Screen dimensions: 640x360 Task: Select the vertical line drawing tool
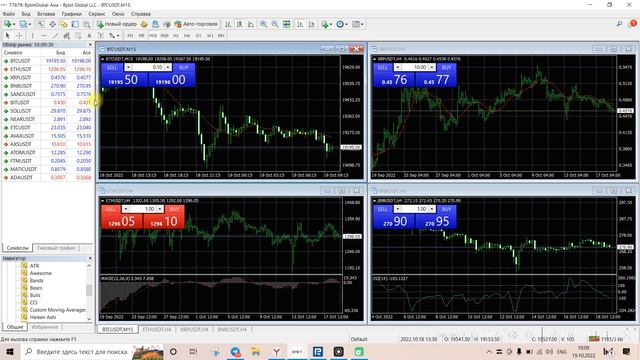click(33, 36)
